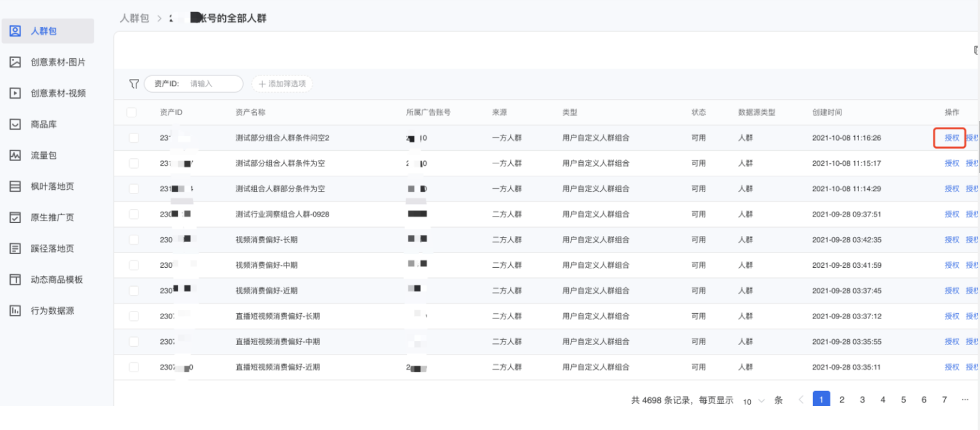Go to page 7 in pagination
The height and width of the screenshot is (430, 980).
point(945,400)
